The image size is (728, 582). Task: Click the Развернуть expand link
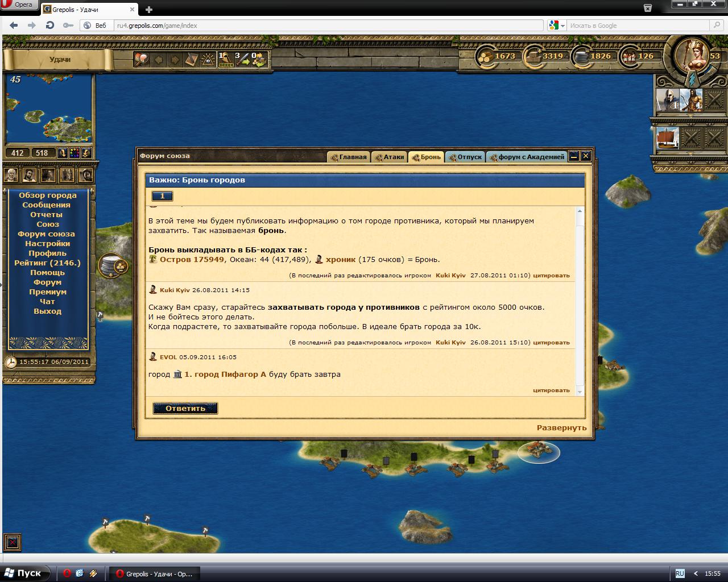pos(561,427)
